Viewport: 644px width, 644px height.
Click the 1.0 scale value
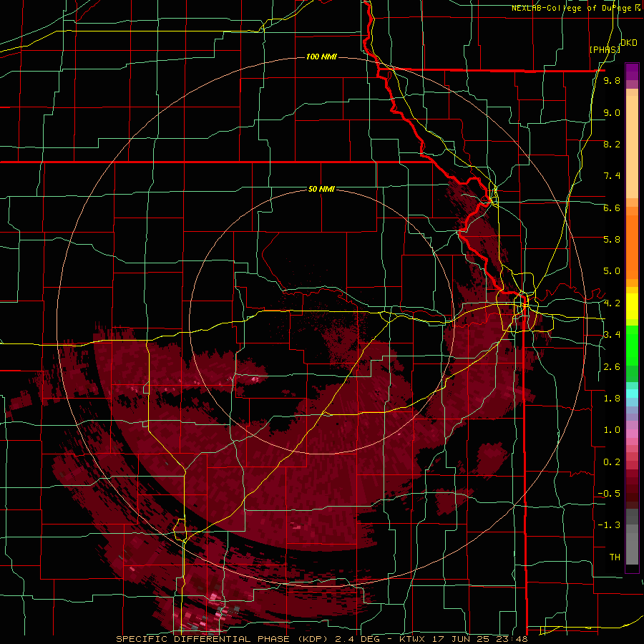pyautogui.click(x=612, y=431)
